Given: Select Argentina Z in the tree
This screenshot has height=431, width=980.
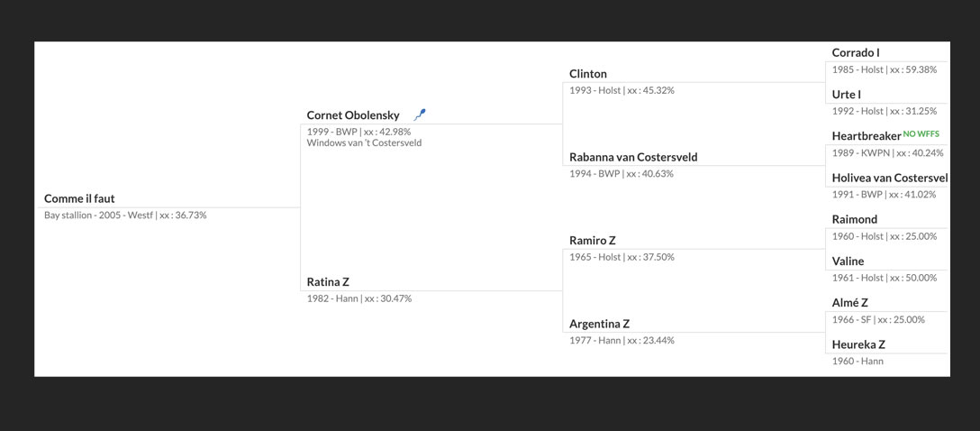Looking at the screenshot, I should (599, 324).
